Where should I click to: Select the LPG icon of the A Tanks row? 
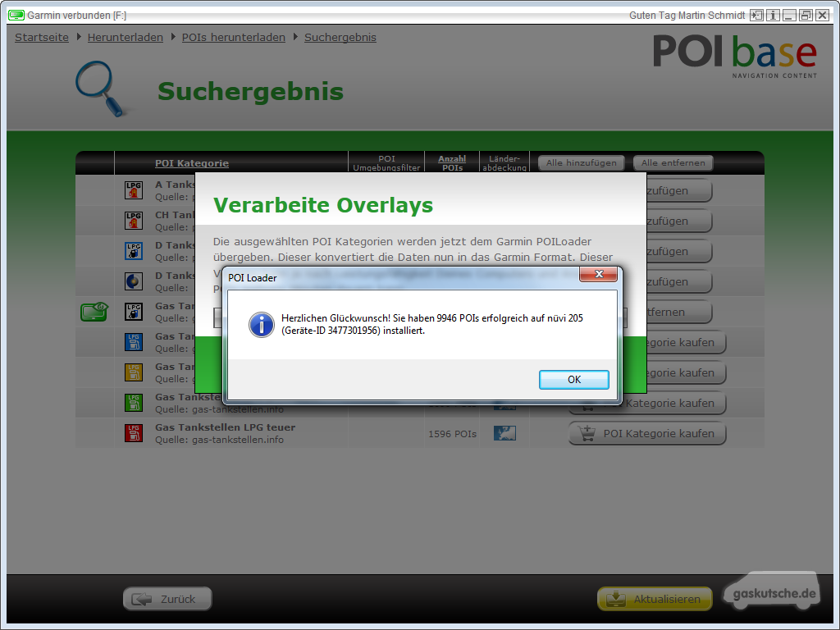click(134, 190)
